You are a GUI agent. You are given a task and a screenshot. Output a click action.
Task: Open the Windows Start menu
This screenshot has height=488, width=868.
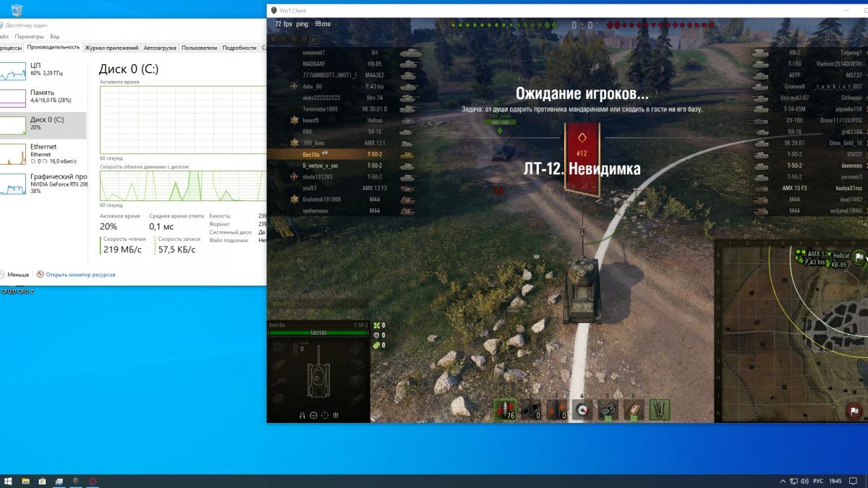tap(8, 481)
